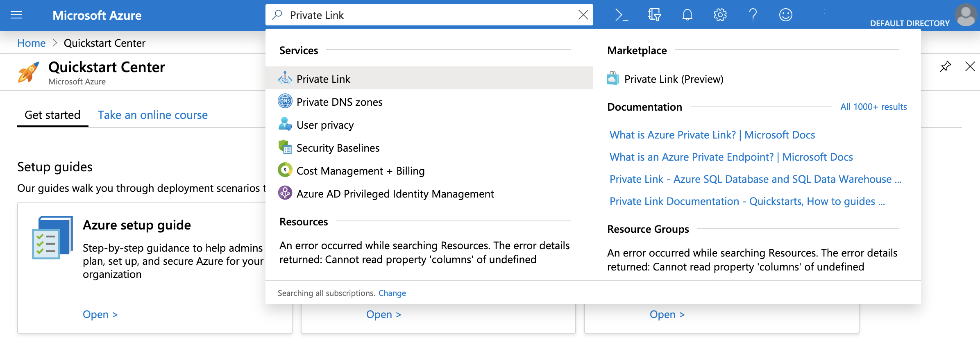Click the Security Baselines icon
980x359 pixels.
click(285, 147)
